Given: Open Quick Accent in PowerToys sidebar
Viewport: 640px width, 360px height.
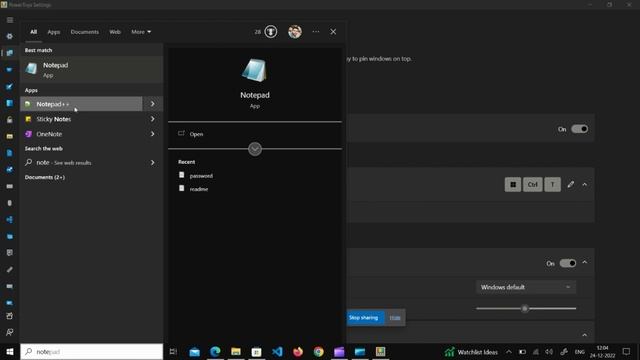Looking at the screenshot, I should pyautogui.click(x=10, y=253).
